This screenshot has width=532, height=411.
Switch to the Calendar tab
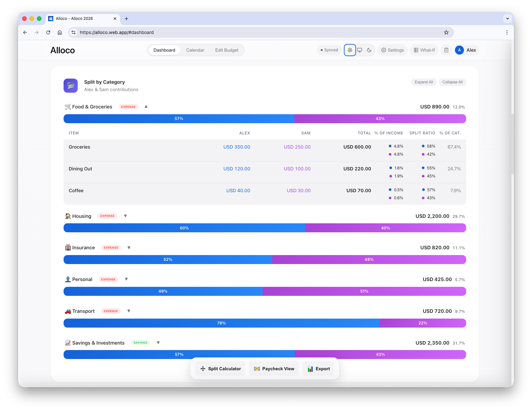195,50
